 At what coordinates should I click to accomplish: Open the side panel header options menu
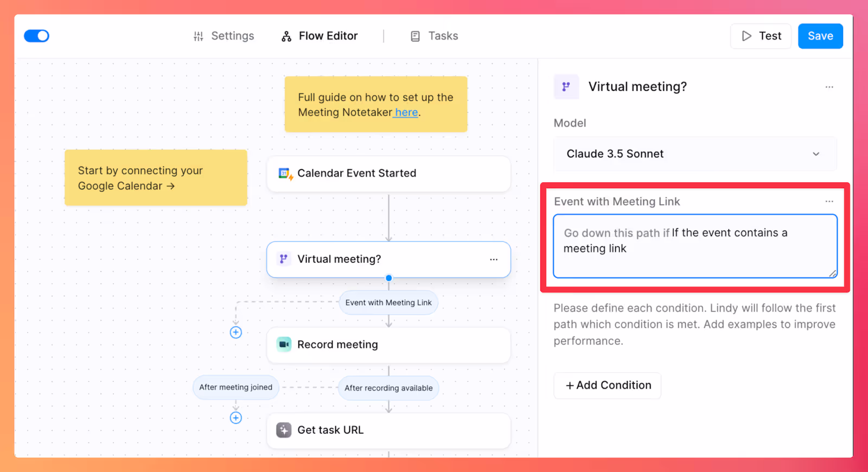829,87
